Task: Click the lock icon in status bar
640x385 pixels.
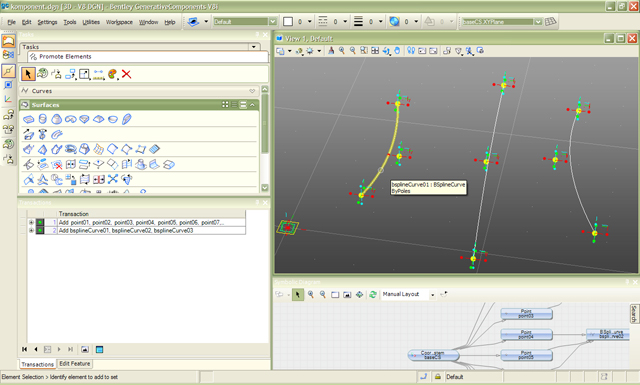Action: [x=438, y=377]
